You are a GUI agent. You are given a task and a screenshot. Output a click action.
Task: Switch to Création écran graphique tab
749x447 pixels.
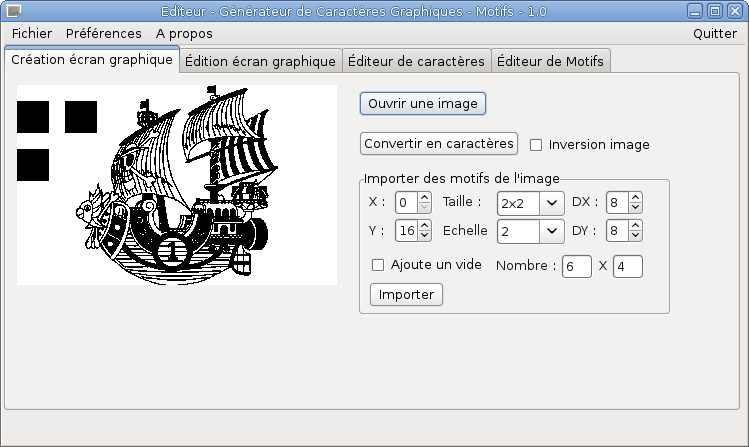[92, 59]
